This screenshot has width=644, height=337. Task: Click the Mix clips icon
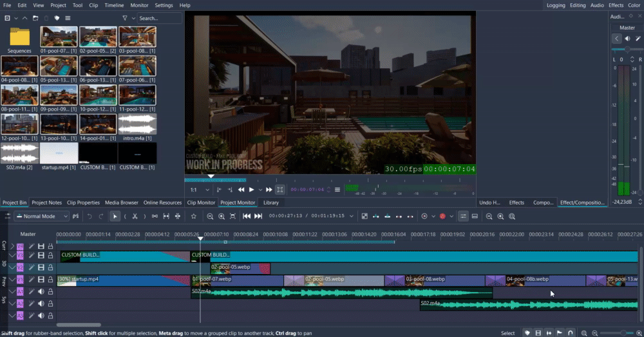click(365, 216)
